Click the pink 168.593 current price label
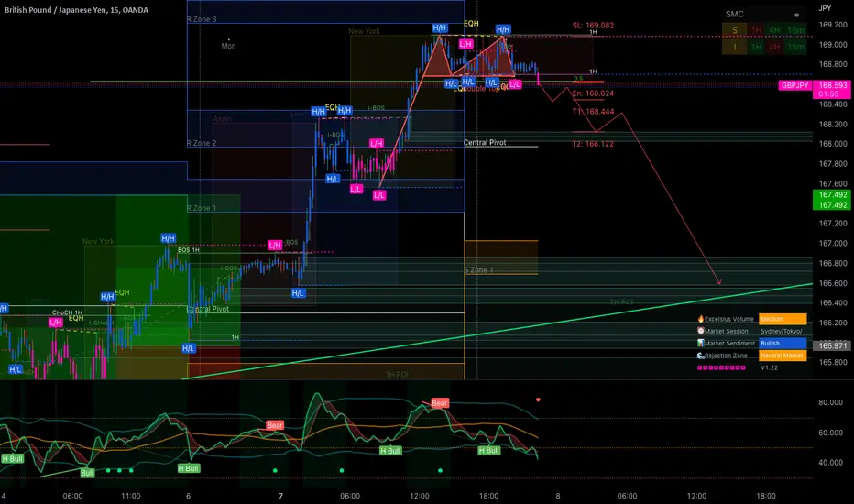This screenshot has height=504, width=854. (833, 85)
